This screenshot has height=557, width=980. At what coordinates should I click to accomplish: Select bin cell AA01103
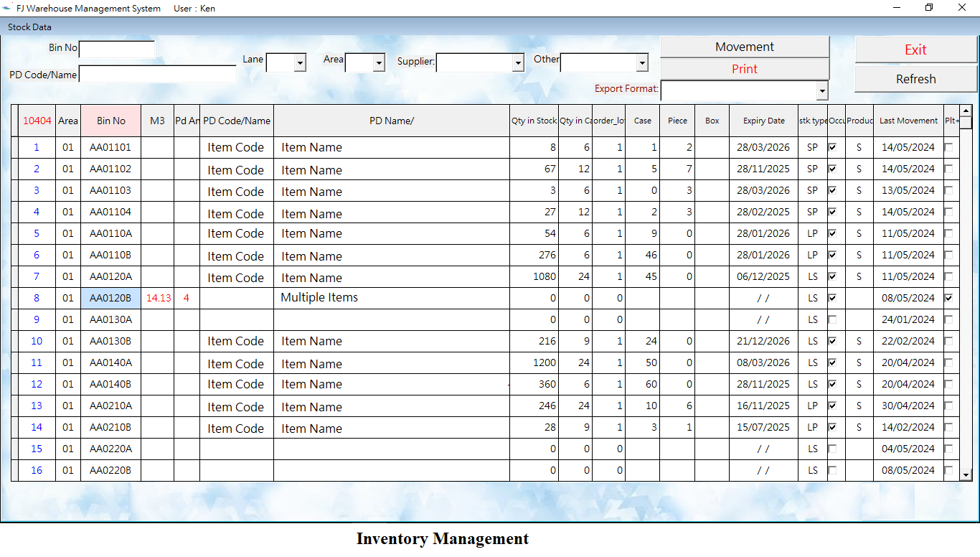pyautogui.click(x=110, y=190)
